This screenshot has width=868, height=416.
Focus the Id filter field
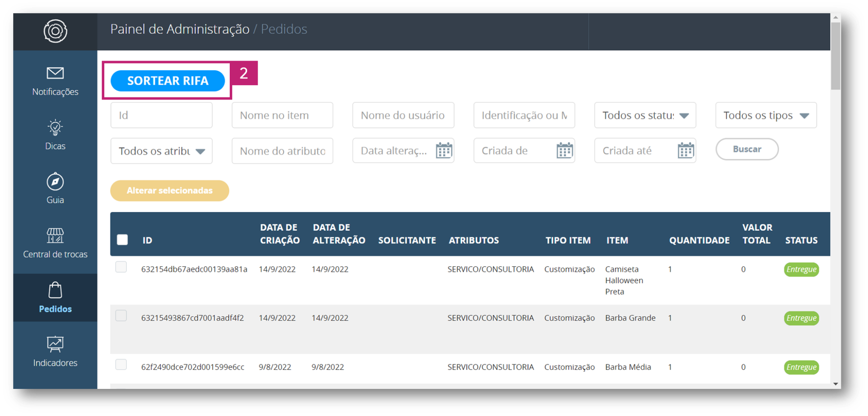[x=161, y=115]
